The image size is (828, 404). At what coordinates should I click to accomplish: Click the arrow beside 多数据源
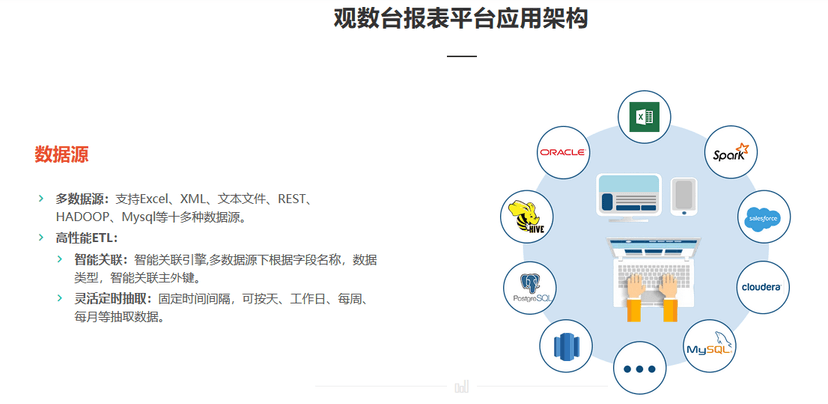tap(41, 199)
